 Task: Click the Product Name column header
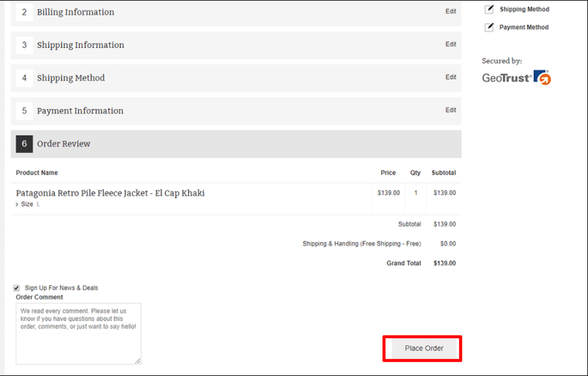coord(36,172)
